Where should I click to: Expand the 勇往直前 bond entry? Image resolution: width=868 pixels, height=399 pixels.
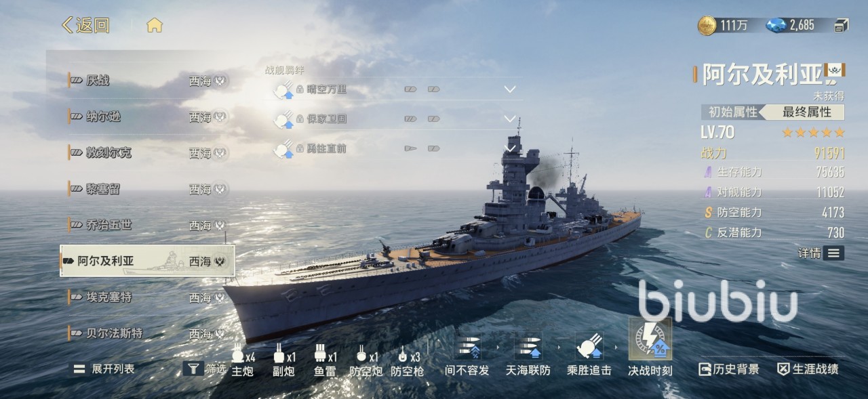pyautogui.click(x=510, y=148)
